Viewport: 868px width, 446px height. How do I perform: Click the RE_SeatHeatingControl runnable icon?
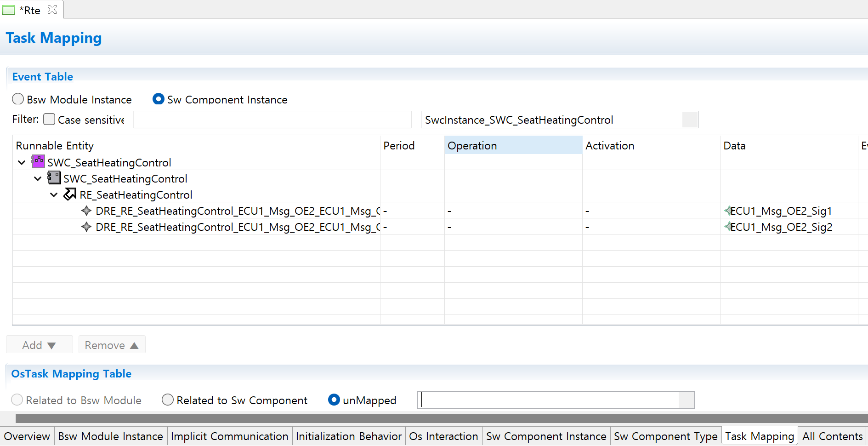click(70, 194)
